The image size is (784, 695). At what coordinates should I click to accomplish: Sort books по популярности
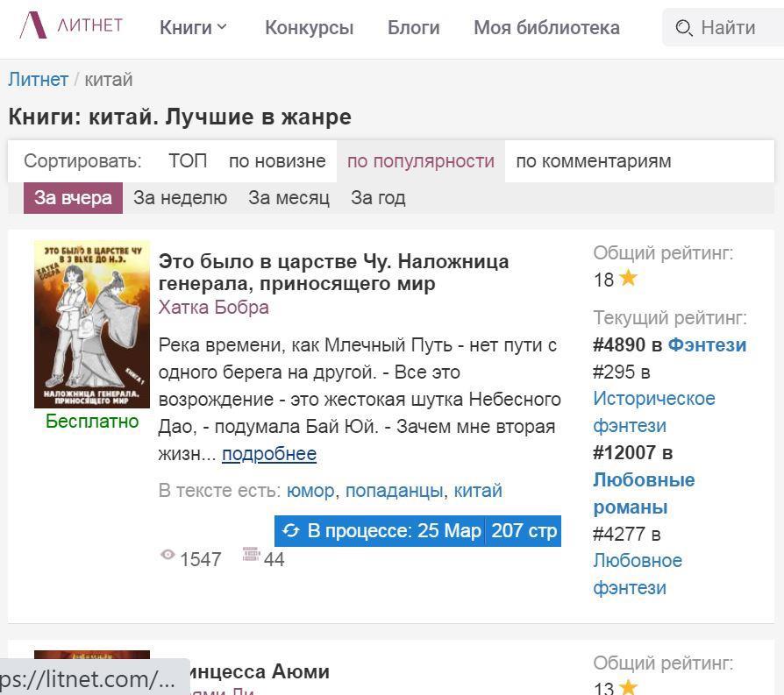click(420, 161)
